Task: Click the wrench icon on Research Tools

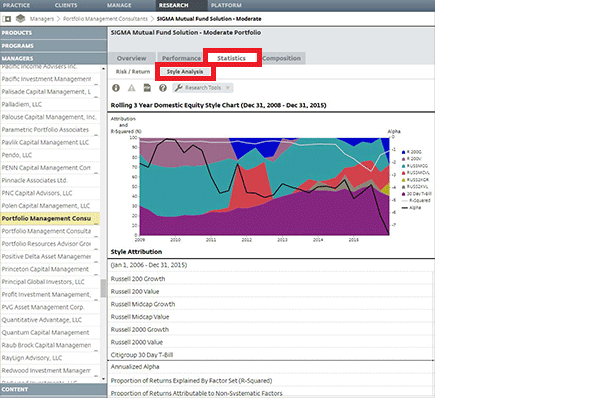Action: [x=179, y=88]
